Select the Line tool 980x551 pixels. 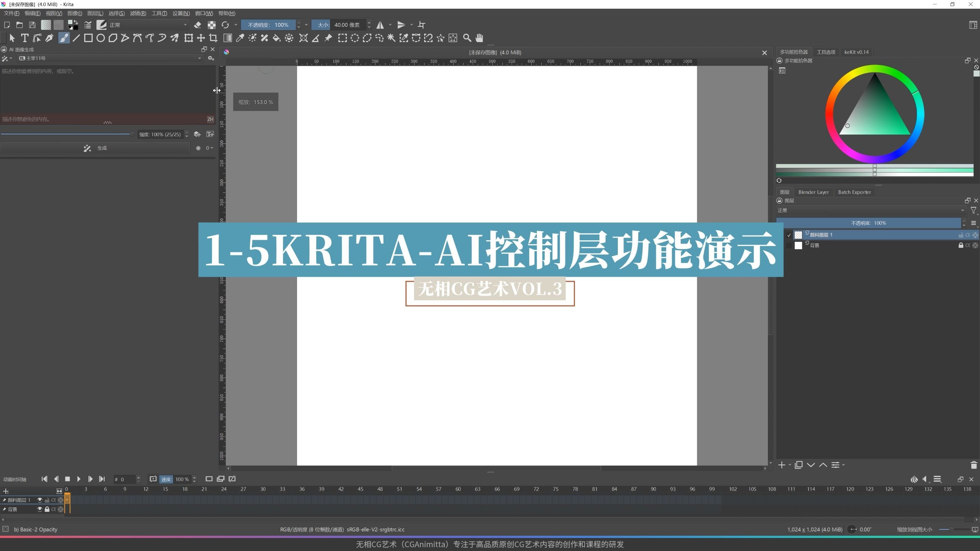tap(76, 38)
